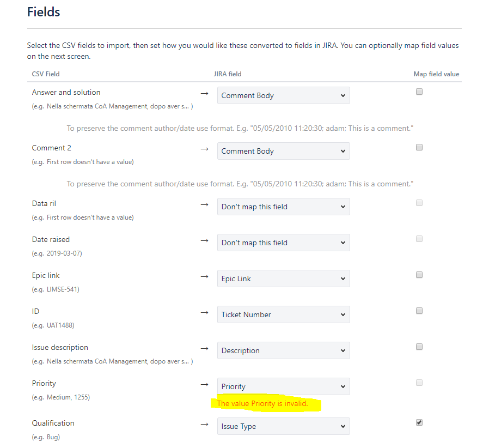Click the arrow for the Date raised row
This screenshot has width=483, height=448.
coord(204,240)
